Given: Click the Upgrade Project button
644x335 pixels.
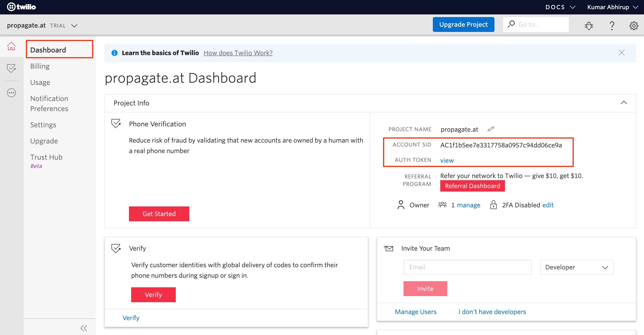Looking at the screenshot, I should click(463, 24).
